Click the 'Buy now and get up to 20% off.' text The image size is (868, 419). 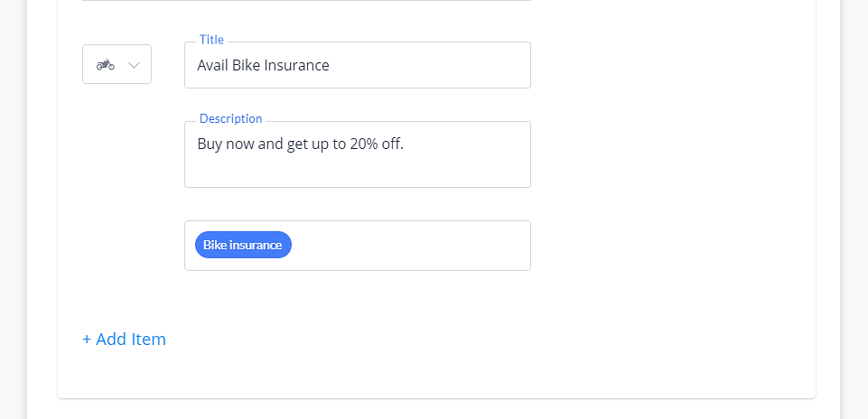pyautogui.click(x=301, y=144)
